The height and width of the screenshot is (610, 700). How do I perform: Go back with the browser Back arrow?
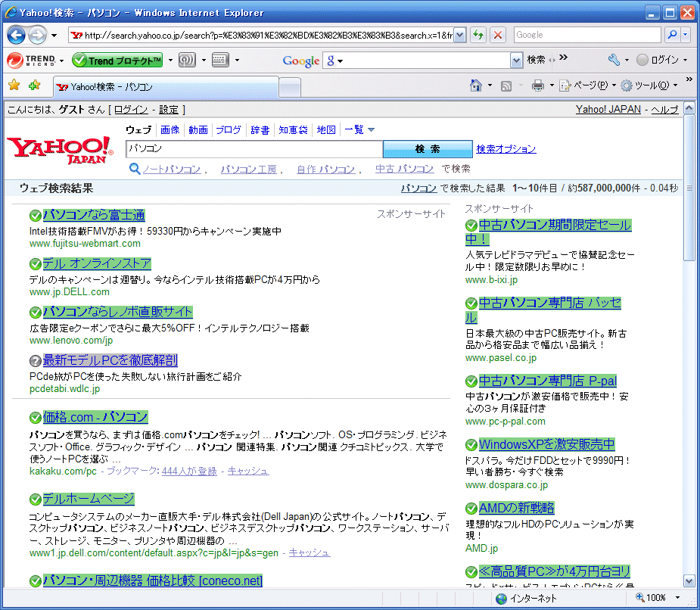click(16, 35)
